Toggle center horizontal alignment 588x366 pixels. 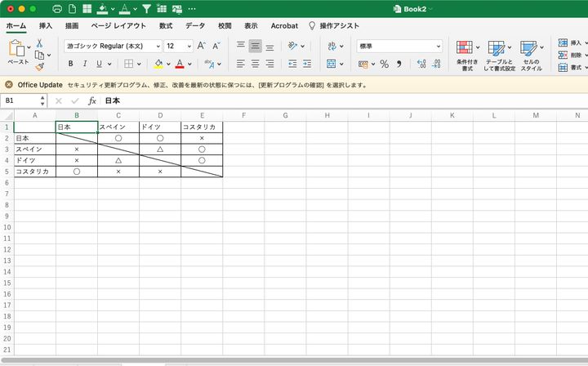(x=256, y=64)
